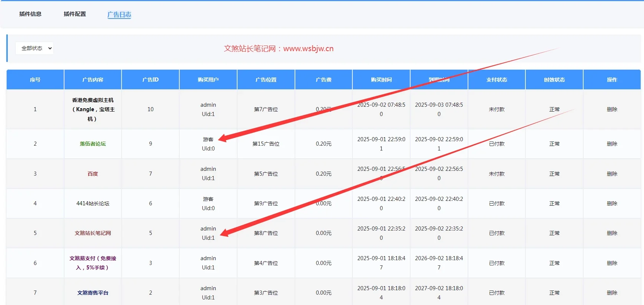Image resolution: width=644 pixels, height=305 pixels.
Task: Click 删除 in the 文煞站长笔记网 row
Action: pyautogui.click(x=612, y=233)
